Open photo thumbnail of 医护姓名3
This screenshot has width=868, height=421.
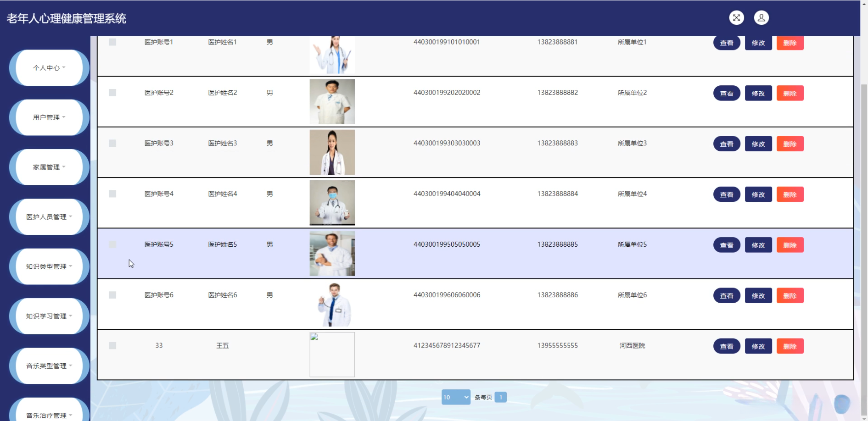coord(332,152)
